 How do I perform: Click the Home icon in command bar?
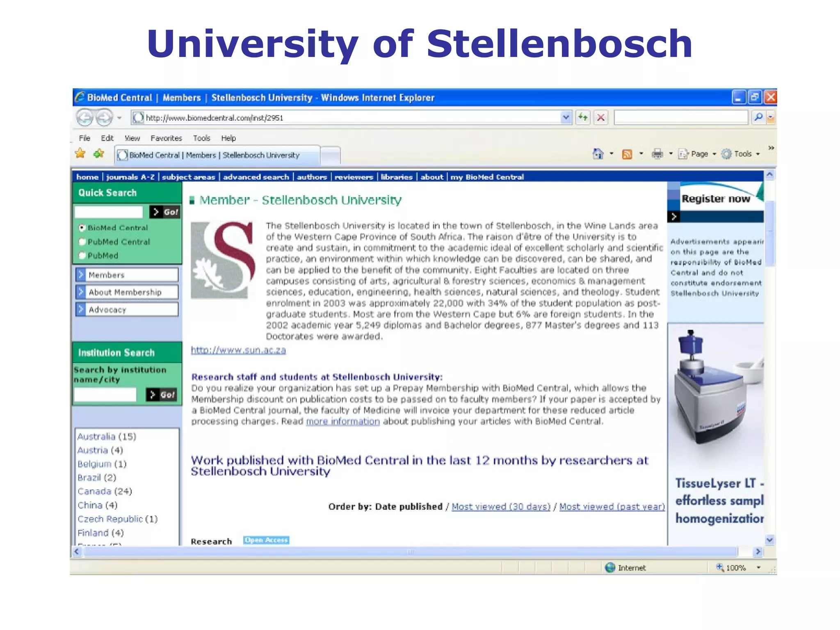click(598, 154)
